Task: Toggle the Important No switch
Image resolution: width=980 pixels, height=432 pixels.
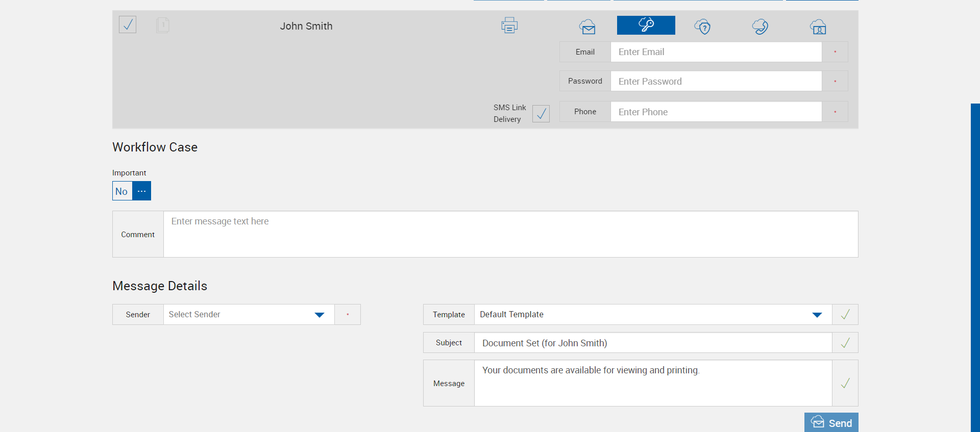Action: [x=122, y=191]
